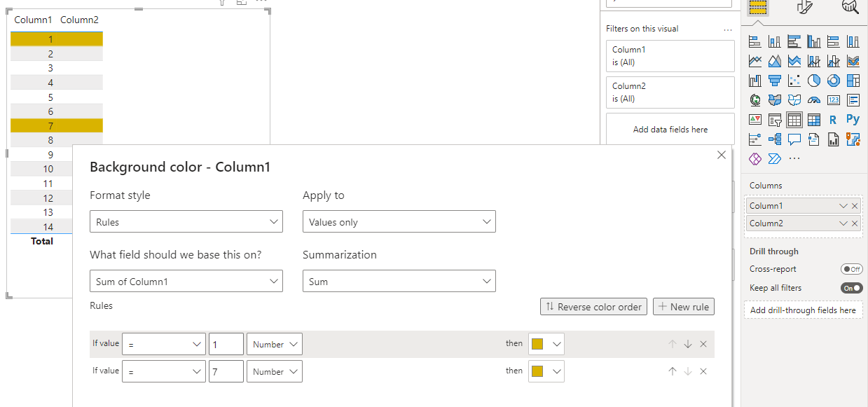Select the Clustered bar chart visual
This screenshot has height=407, width=868.
click(x=794, y=41)
